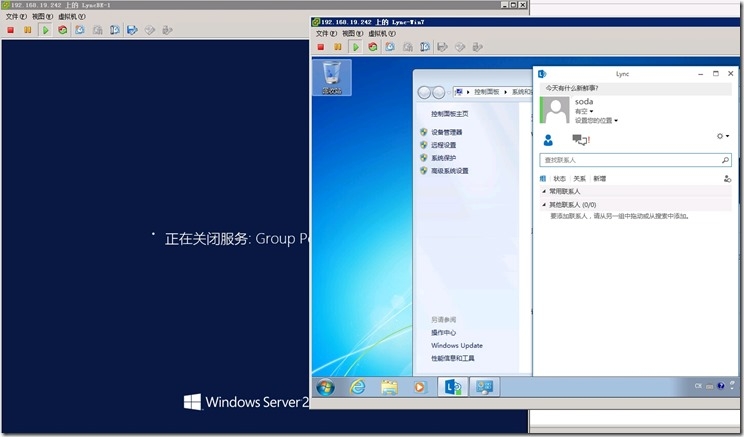Click the Lync options gear icon
The image size is (744, 437).
click(x=720, y=136)
